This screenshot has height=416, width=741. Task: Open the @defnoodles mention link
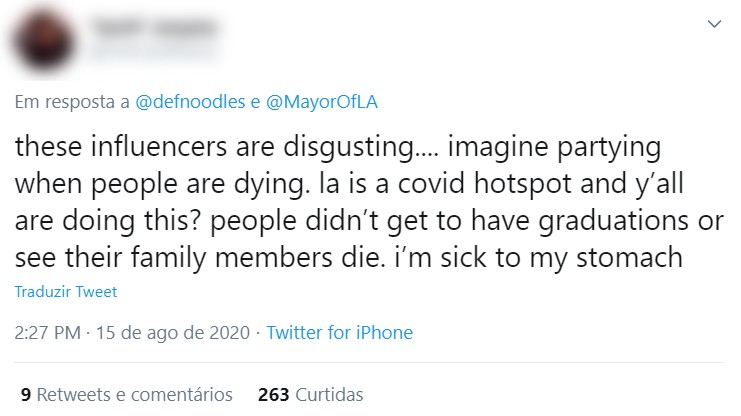pos(190,102)
